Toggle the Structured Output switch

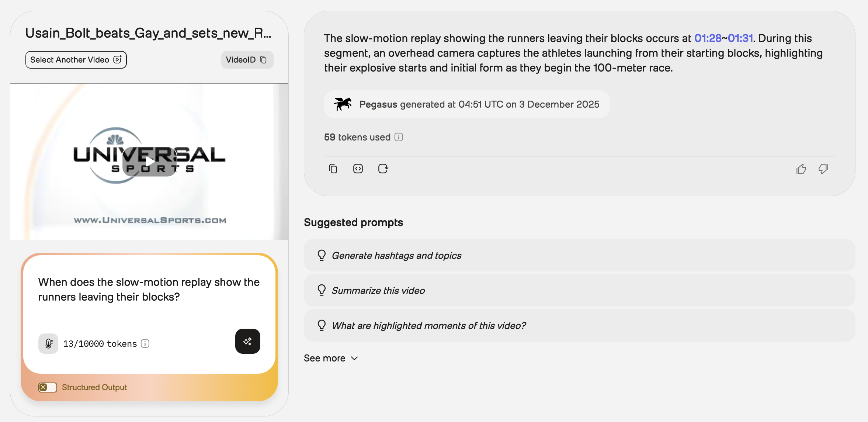48,387
